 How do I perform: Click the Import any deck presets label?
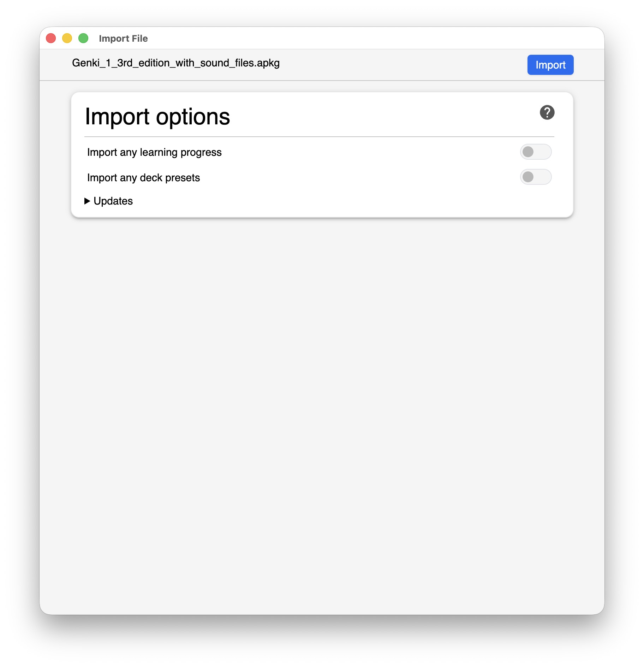coord(143,178)
